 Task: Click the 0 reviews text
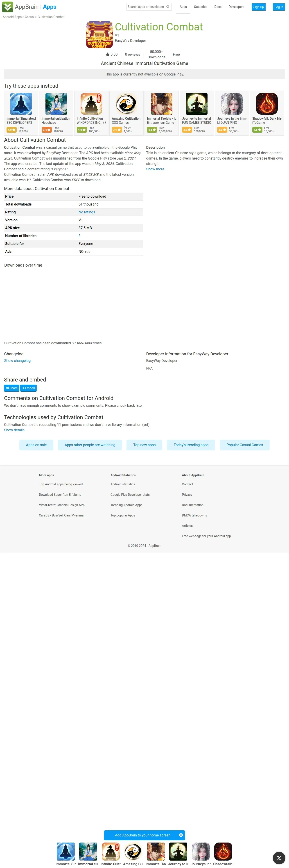132,55
